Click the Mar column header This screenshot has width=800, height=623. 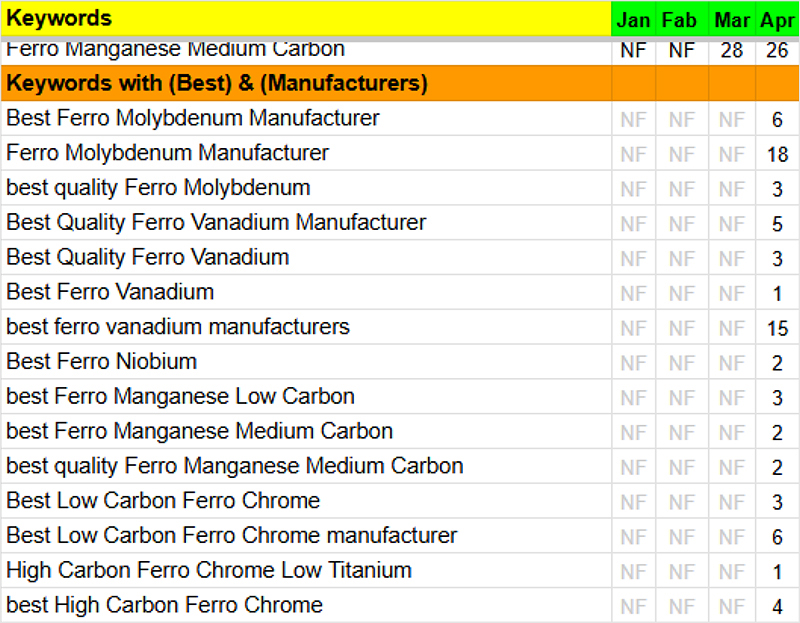click(x=732, y=20)
